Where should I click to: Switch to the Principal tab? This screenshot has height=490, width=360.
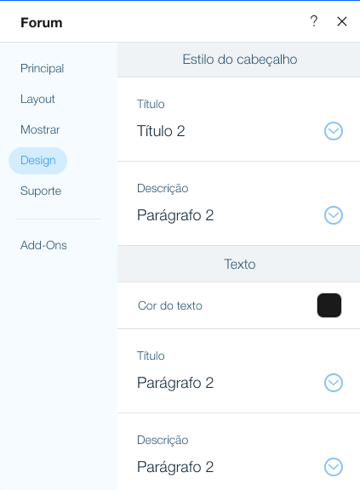[42, 68]
